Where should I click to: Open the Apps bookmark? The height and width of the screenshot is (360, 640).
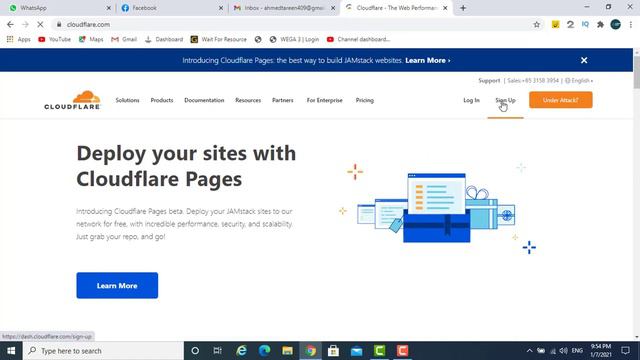tap(18, 40)
